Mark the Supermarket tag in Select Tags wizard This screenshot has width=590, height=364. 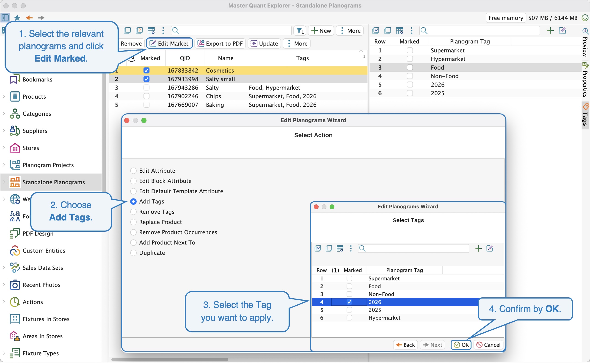(349, 279)
